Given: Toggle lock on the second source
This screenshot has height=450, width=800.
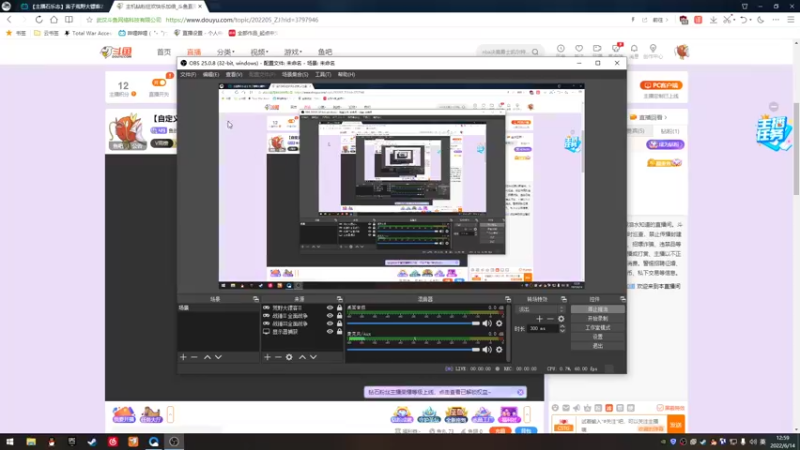Looking at the screenshot, I should click(x=339, y=316).
